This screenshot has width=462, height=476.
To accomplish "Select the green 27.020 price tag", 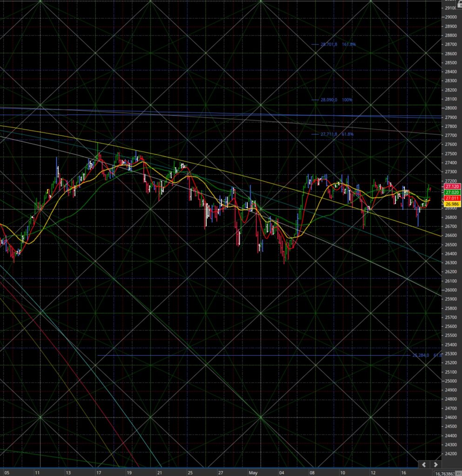I will [452, 192].
